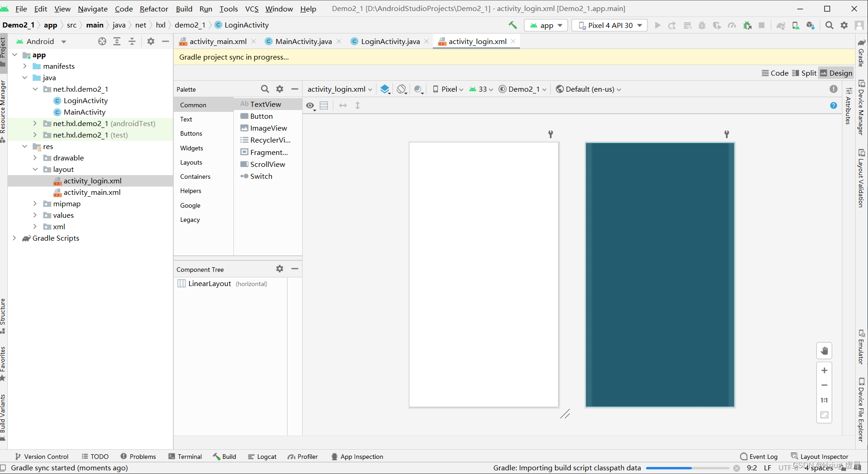Select Buttons palette category
The width and height of the screenshot is (868, 474).
(191, 133)
